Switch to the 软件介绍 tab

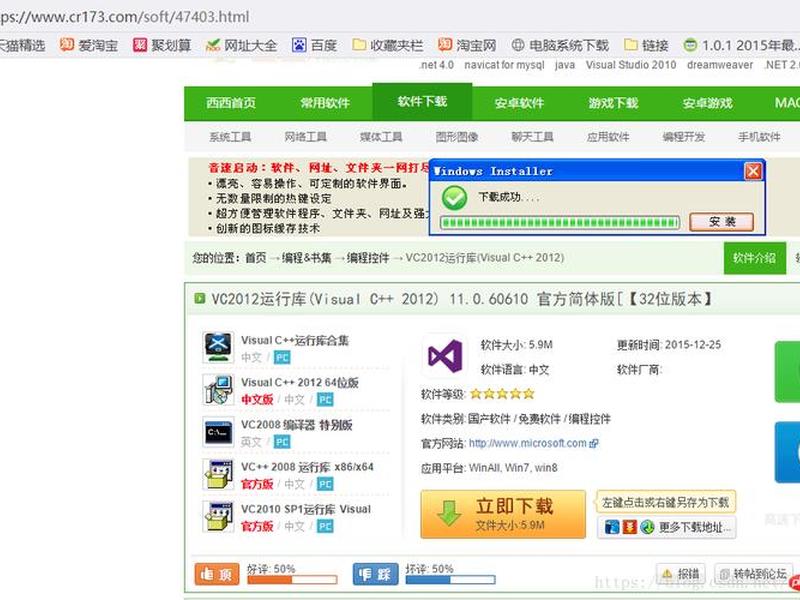[755, 258]
